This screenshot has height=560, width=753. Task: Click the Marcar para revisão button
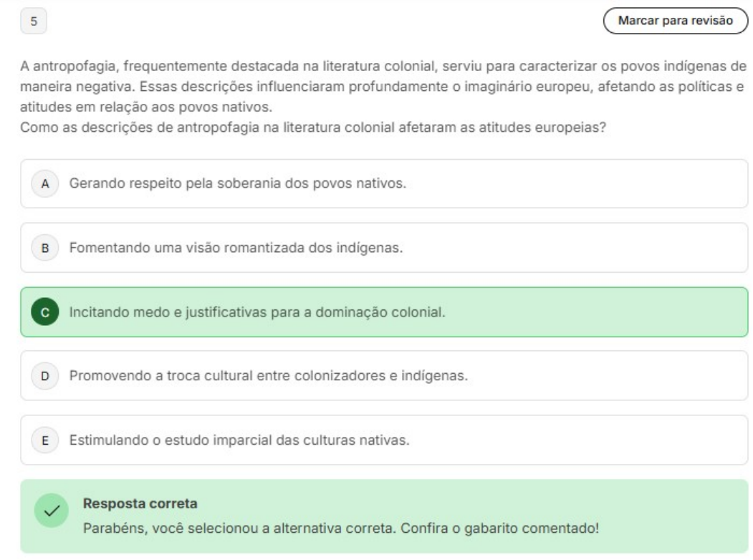coord(676,21)
